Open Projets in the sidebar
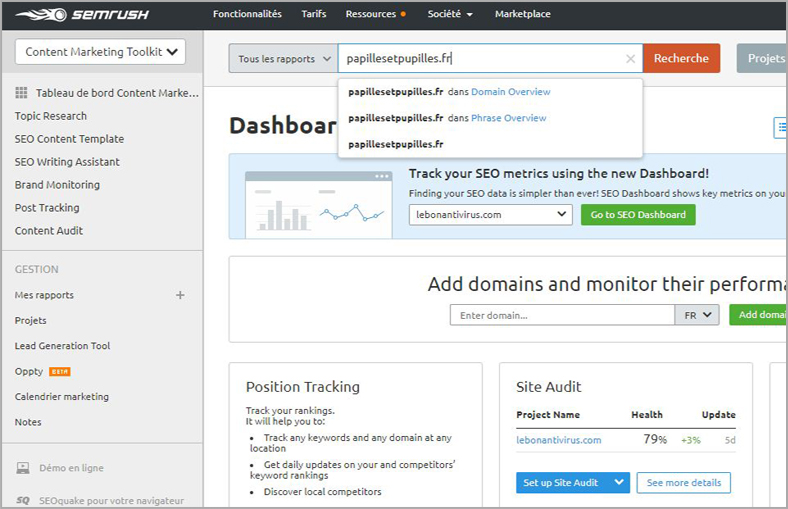 (31, 321)
